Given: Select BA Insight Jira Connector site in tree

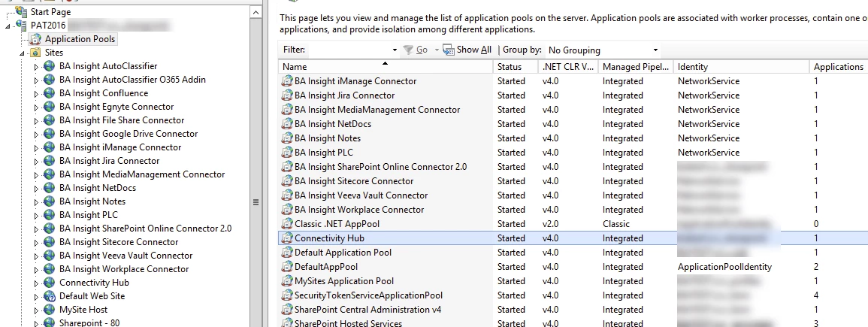Looking at the screenshot, I should coord(109,161).
